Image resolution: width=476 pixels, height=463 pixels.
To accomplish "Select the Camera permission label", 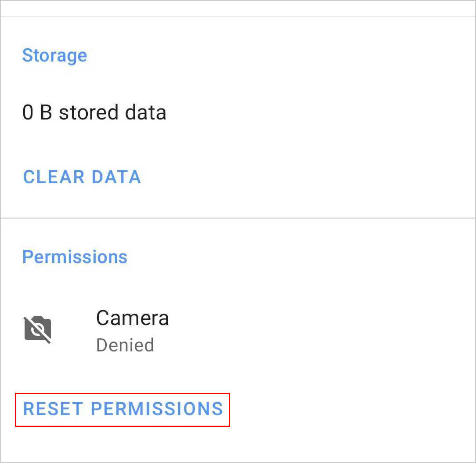I will click(132, 318).
